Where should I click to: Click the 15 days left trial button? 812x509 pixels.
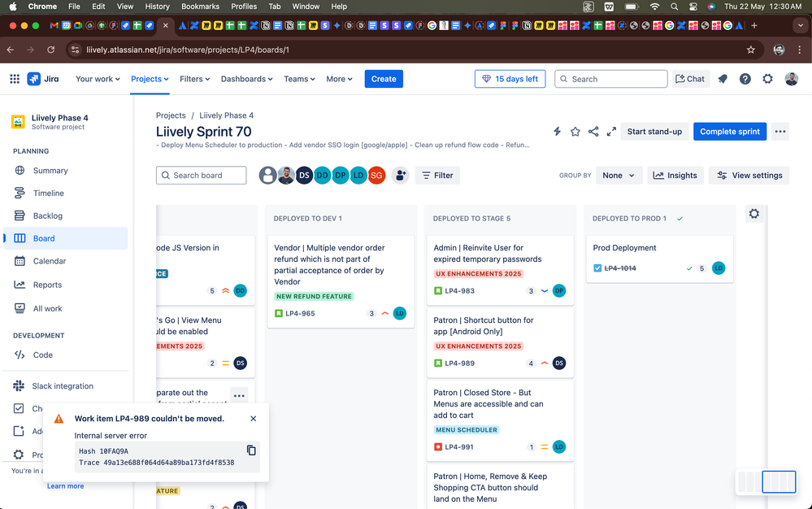(x=510, y=79)
